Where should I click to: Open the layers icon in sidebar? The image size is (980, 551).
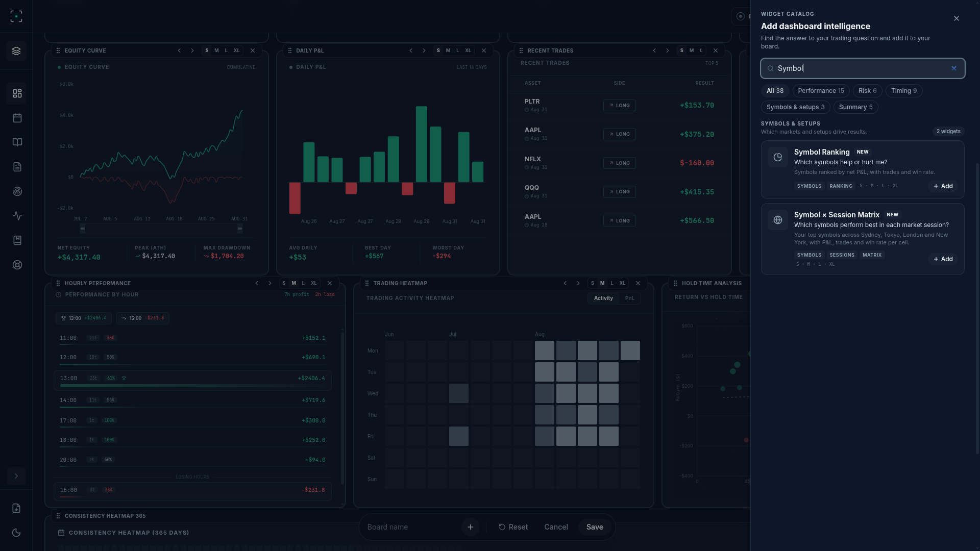coord(16,51)
